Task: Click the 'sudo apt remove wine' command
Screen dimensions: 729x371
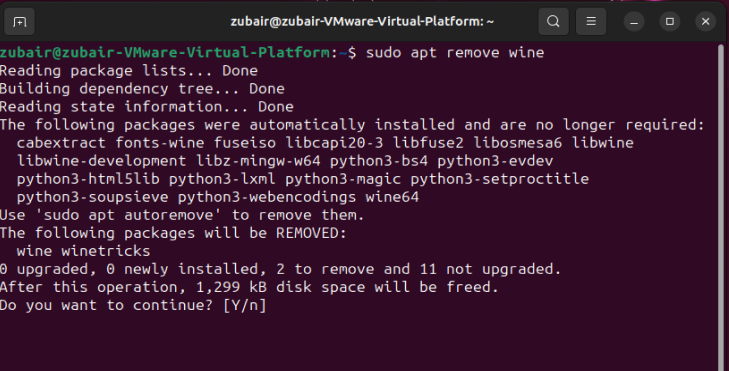Action: point(455,53)
